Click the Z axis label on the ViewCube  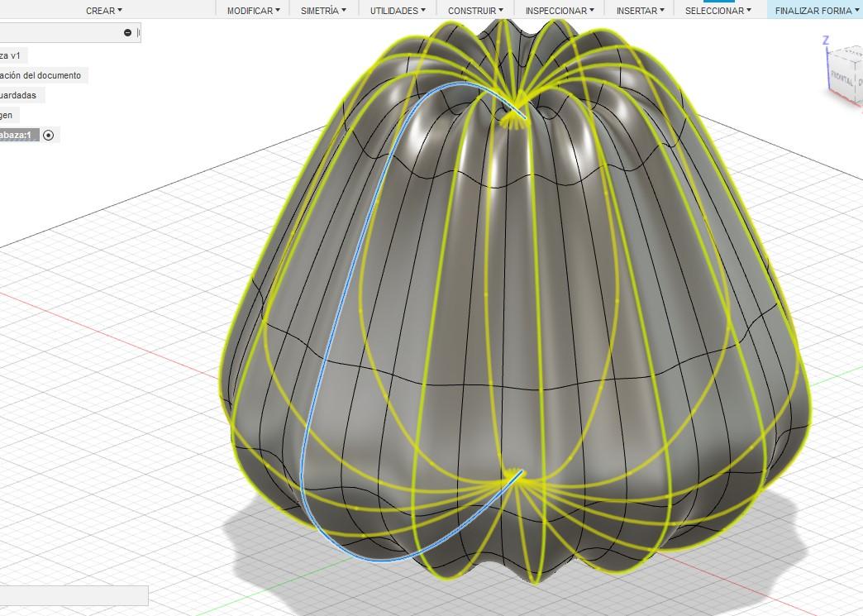pos(826,41)
